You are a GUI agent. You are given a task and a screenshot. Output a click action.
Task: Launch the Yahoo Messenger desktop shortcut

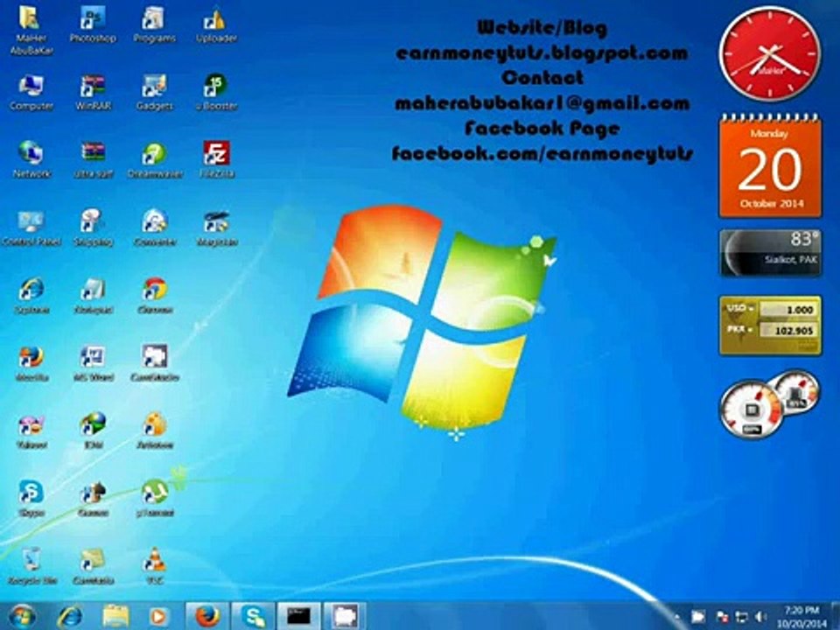coord(31,430)
